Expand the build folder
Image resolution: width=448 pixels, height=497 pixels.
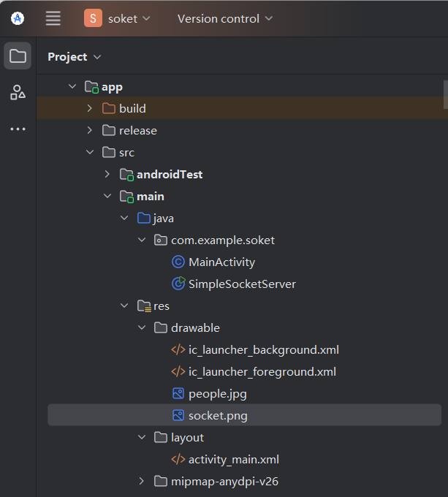(x=90, y=108)
